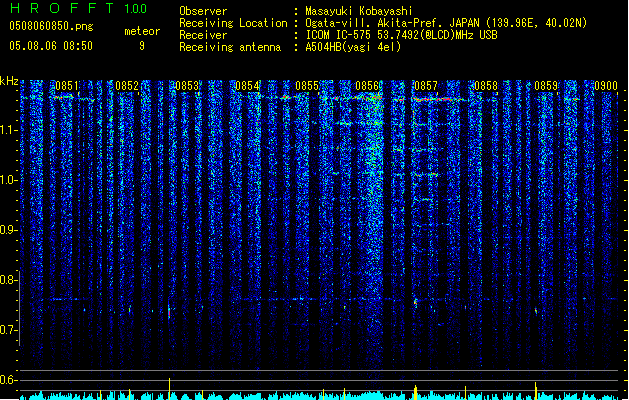Screen dimensions: 629x400
Task: Click the Receiving Location field label
Action: [x=233, y=23]
